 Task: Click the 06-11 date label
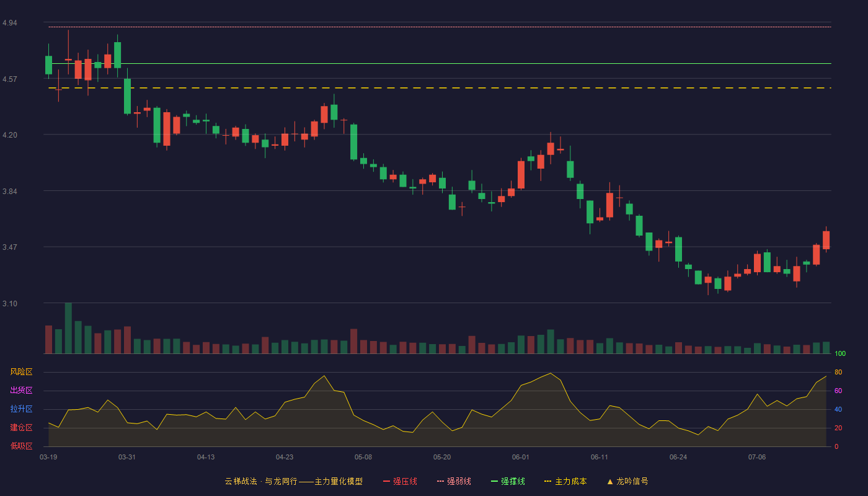click(x=600, y=457)
